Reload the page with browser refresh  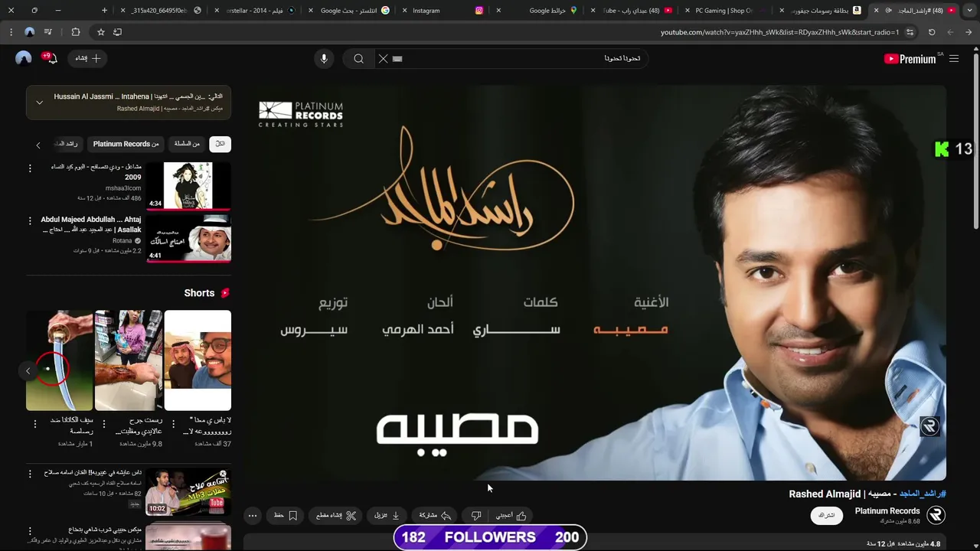pyautogui.click(x=932, y=32)
